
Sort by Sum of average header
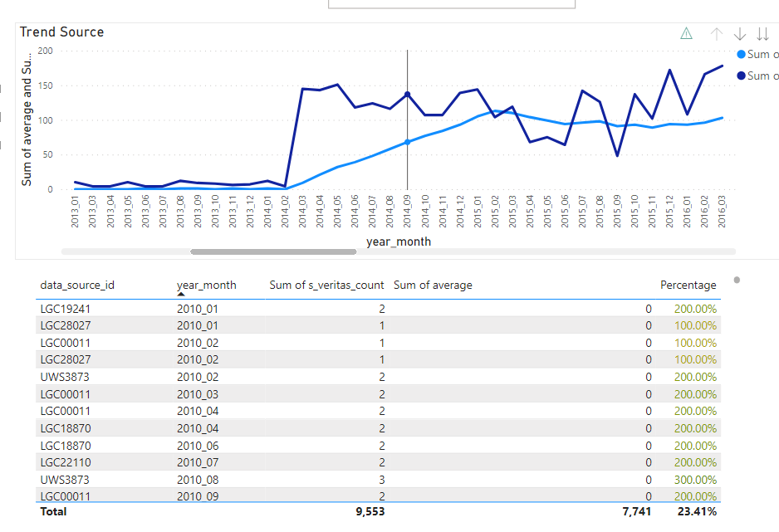(433, 286)
